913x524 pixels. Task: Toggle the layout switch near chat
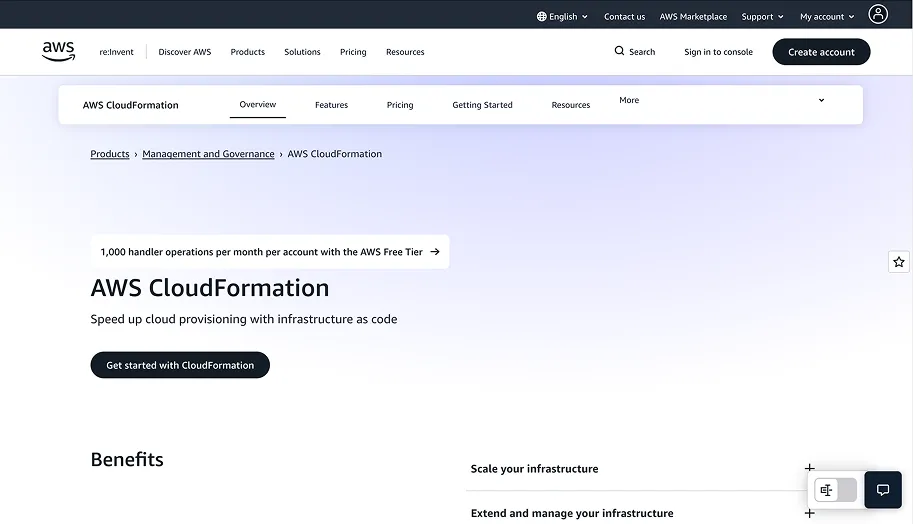[x=836, y=490]
